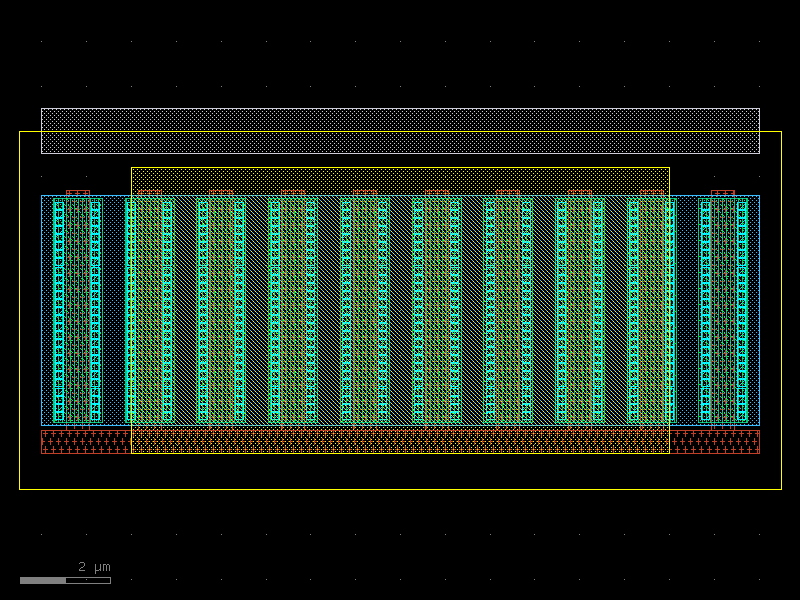Select the third finger column from the left

point(221,310)
